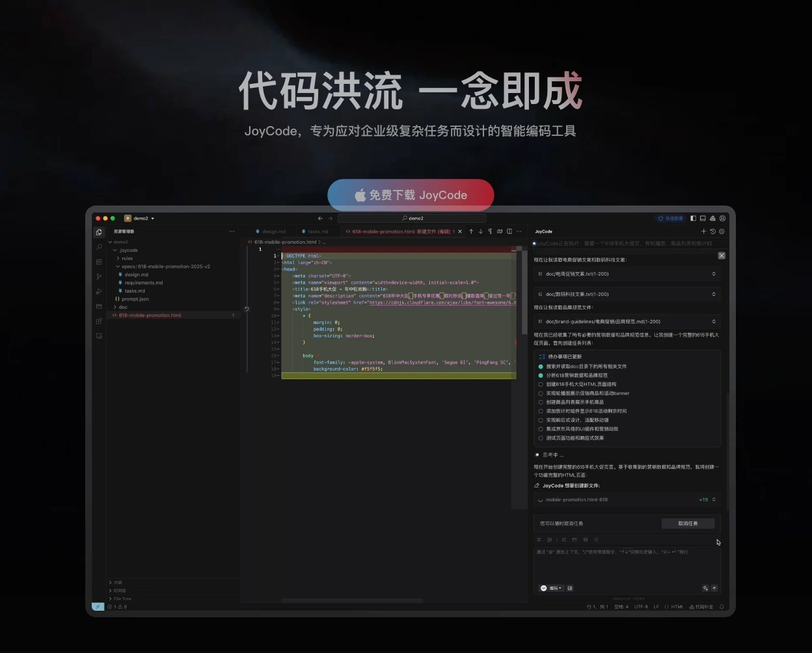Click todo circle 实现响应式设计，适配移动端
812x653 pixels.
pos(541,420)
